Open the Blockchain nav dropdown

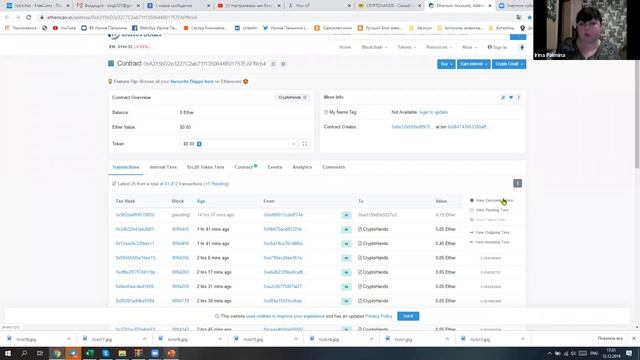pyautogui.click(x=374, y=47)
